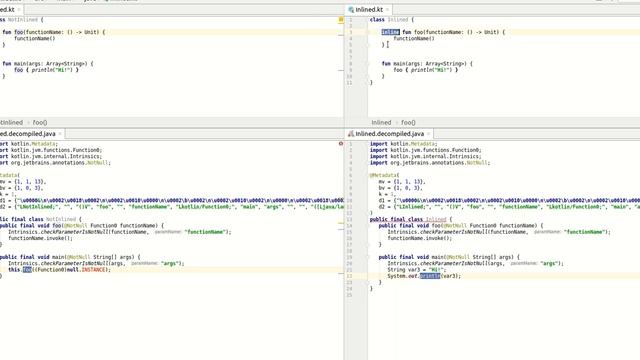Collapse foo method fold in Inlined.decompiled.java gutter
The image size is (640, 360).
pos(367,226)
